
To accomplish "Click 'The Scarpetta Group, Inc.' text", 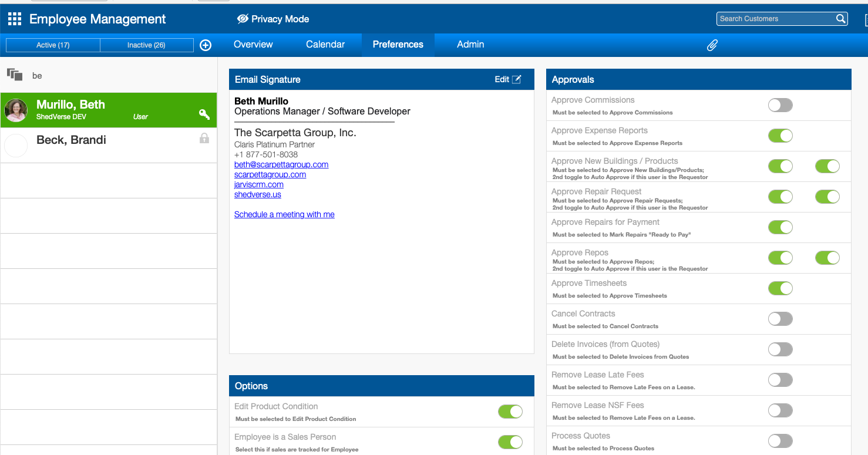I will (x=295, y=133).
